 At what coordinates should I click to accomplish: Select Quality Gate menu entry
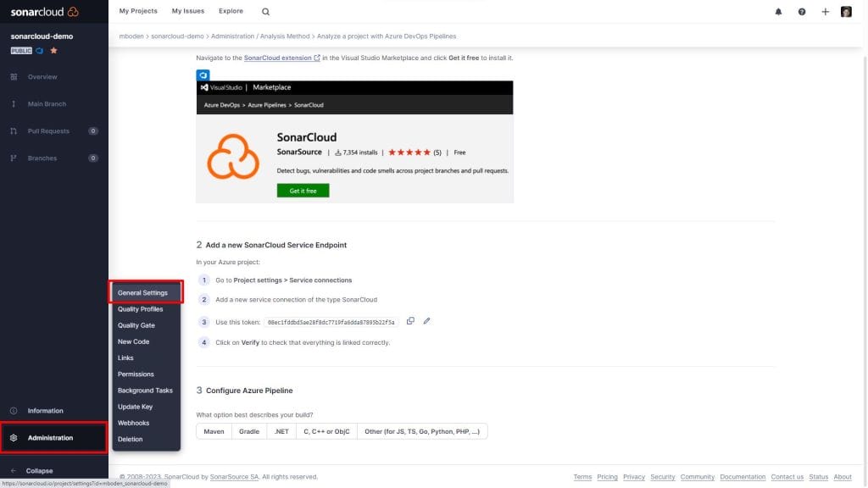pyautogui.click(x=146, y=325)
